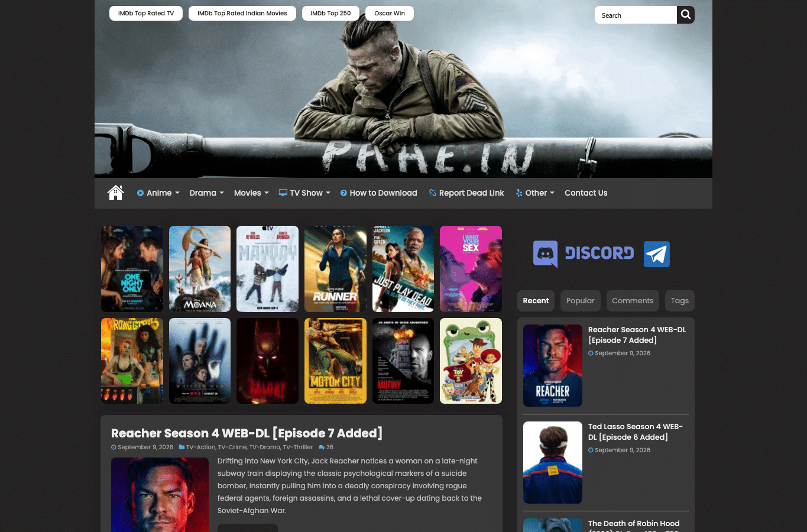Open Reacher Season 4 main post title
Image resolution: width=807 pixels, height=532 pixels.
(x=247, y=433)
